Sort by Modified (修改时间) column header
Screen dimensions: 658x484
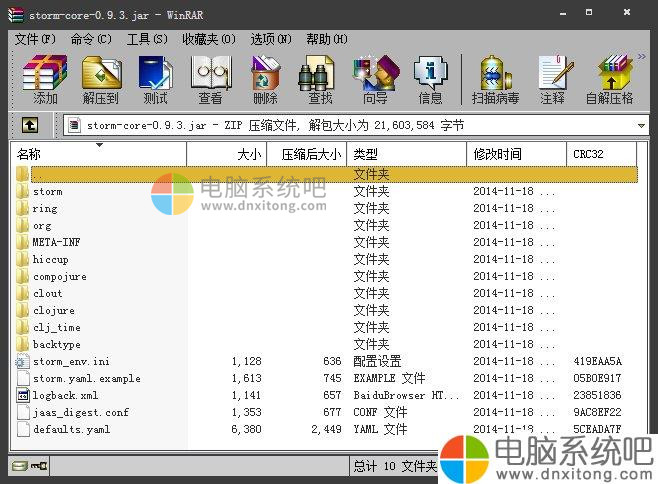pyautogui.click(x=517, y=154)
